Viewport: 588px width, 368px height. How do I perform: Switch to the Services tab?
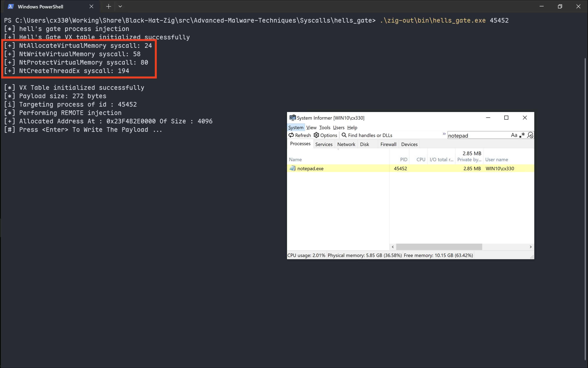coord(324,144)
